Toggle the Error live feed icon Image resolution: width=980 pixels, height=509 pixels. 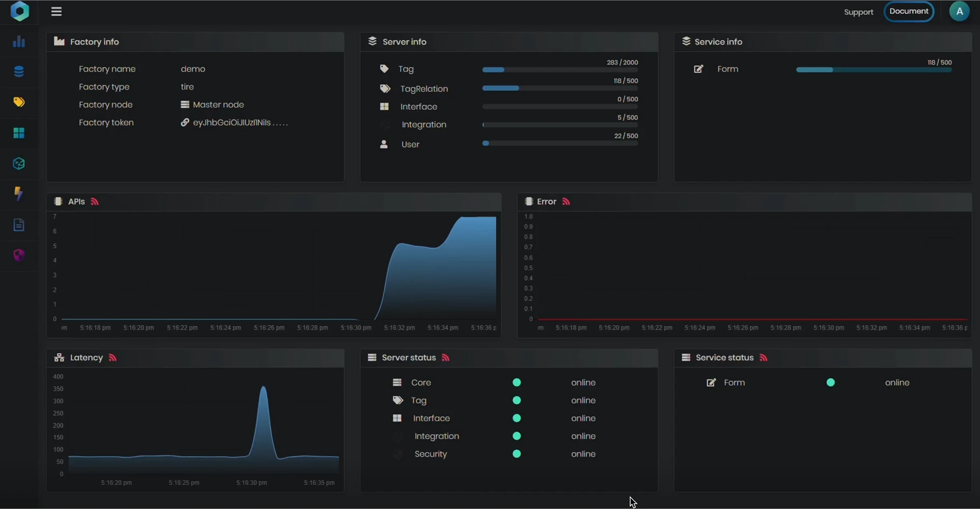[x=566, y=201]
